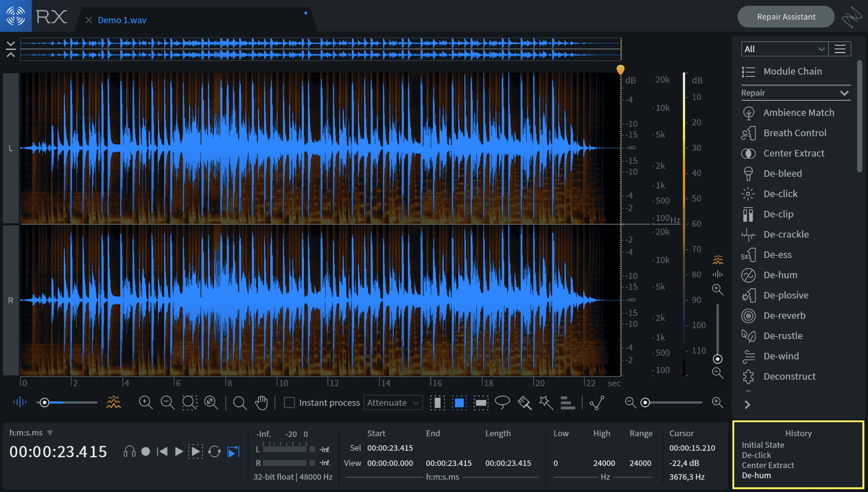Enable the Instant process checkbox

tap(289, 403)
